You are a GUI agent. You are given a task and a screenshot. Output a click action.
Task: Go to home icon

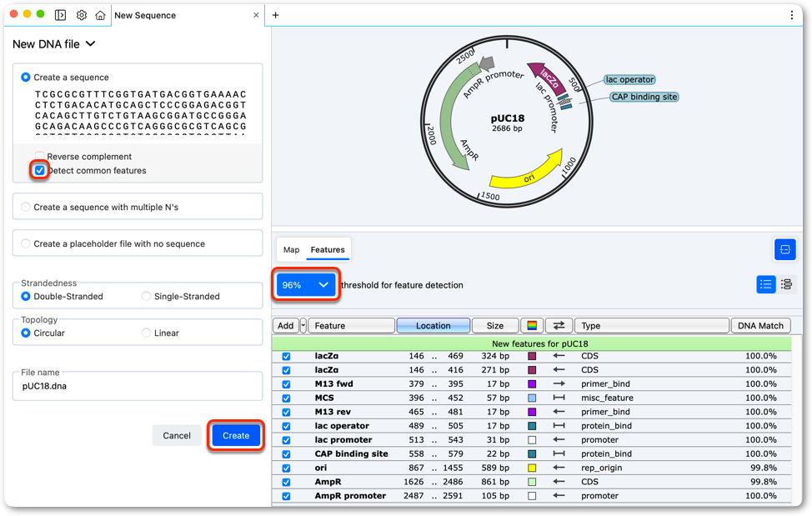[x=101, y=15]
